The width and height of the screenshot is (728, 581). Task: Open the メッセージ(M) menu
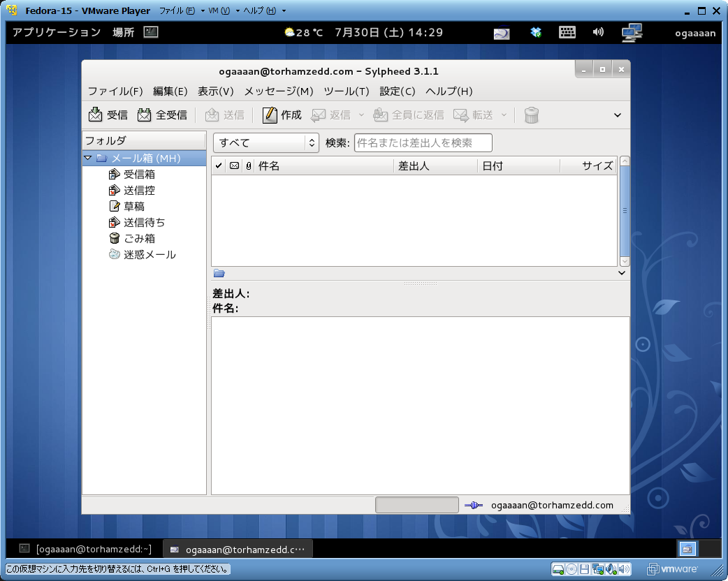(279, 91)
